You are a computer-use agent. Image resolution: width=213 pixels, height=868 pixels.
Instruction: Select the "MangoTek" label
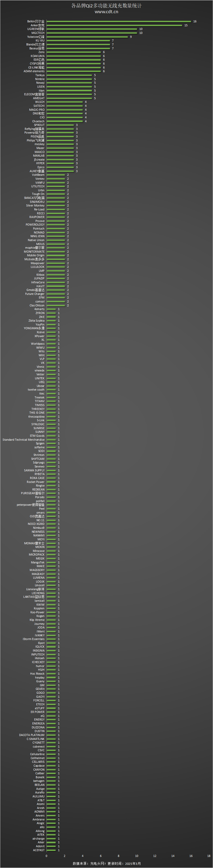click(x=38, y=562)
